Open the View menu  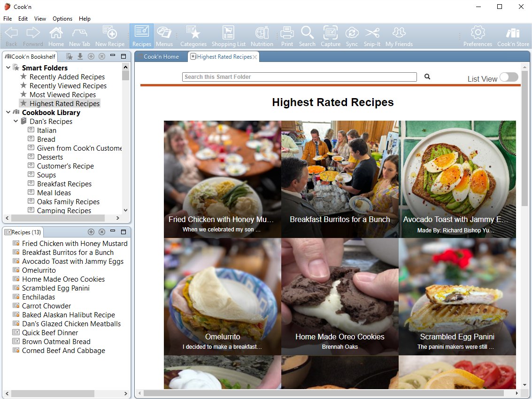click(40, 19)
